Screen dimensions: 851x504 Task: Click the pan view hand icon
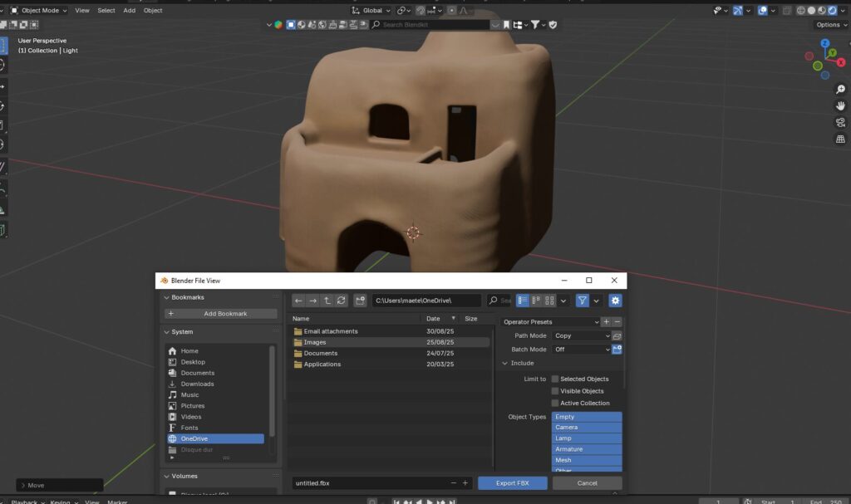[840, 105]
